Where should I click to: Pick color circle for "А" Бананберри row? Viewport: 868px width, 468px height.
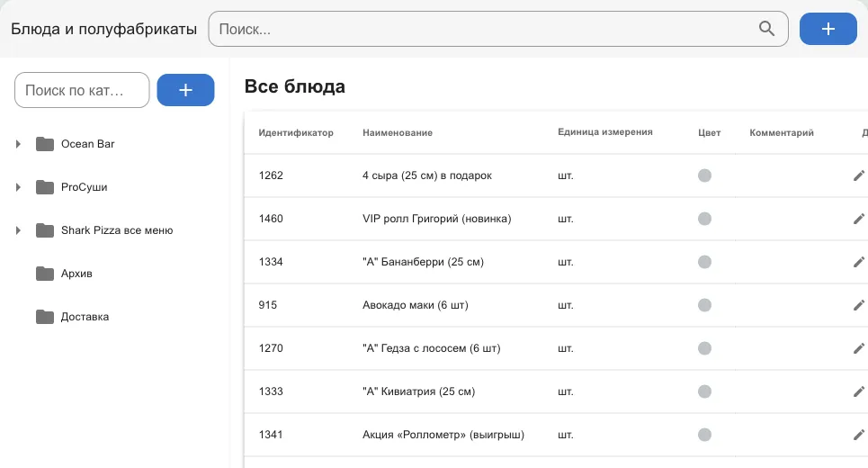[x=704, y=262]
